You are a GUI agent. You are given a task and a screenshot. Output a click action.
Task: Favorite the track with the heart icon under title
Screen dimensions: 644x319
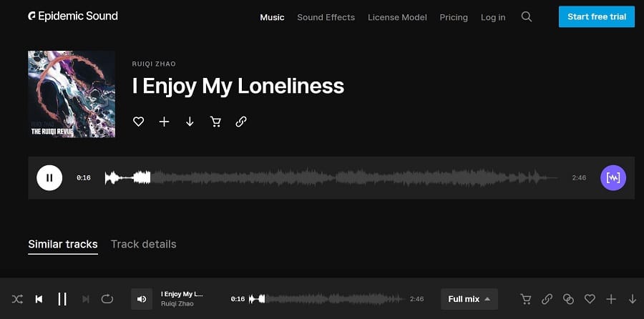(138, 122)
